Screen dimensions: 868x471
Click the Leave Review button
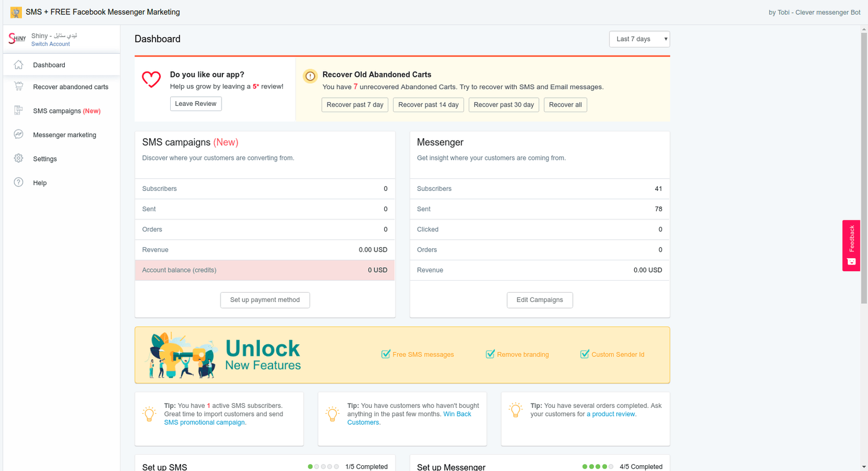[196, 104]
